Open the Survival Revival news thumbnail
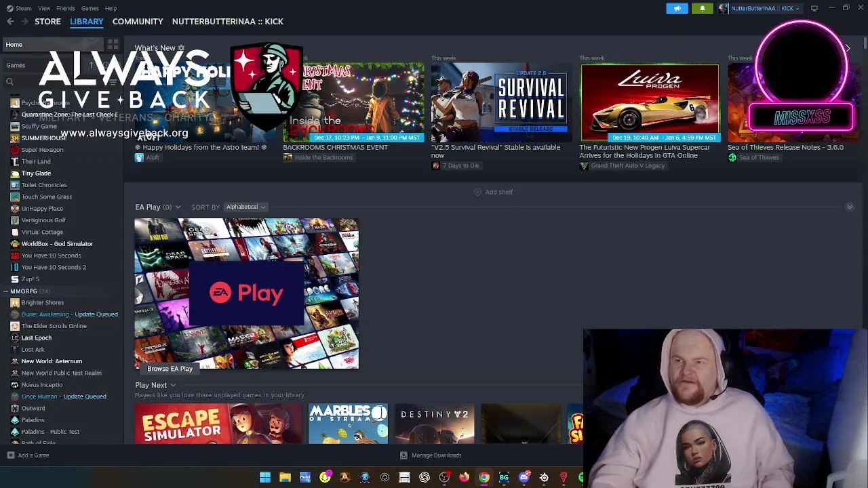868x488 pixels. click(501, 102)
